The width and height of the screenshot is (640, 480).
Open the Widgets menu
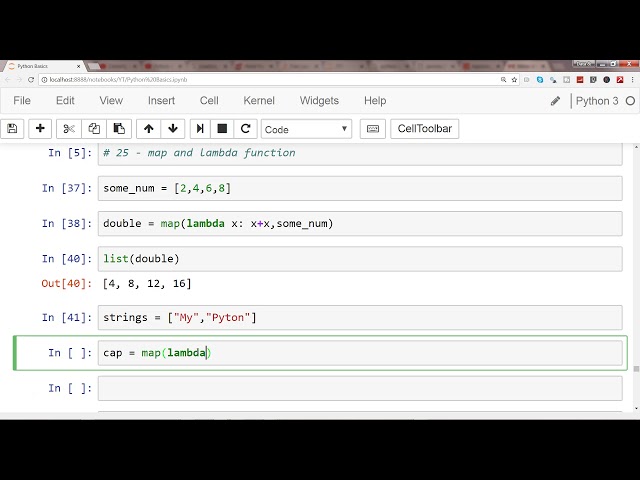[319, 100]
